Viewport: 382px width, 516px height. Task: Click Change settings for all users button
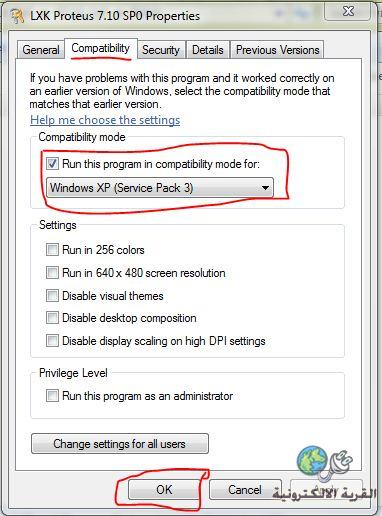[120, 444]
